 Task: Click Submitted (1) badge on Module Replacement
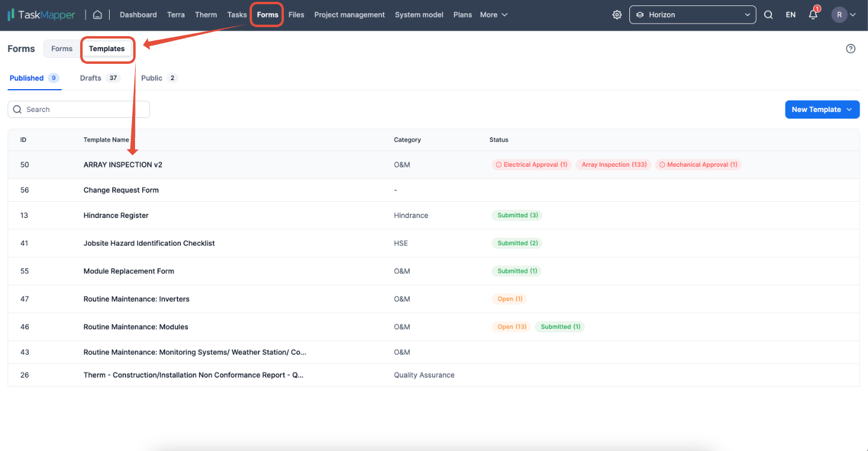click(x=517, y=271)
